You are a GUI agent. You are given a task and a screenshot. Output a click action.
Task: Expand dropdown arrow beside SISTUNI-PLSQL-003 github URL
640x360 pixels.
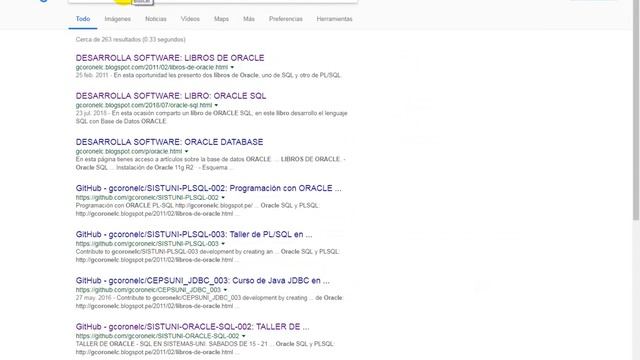(x=223, y=244)
